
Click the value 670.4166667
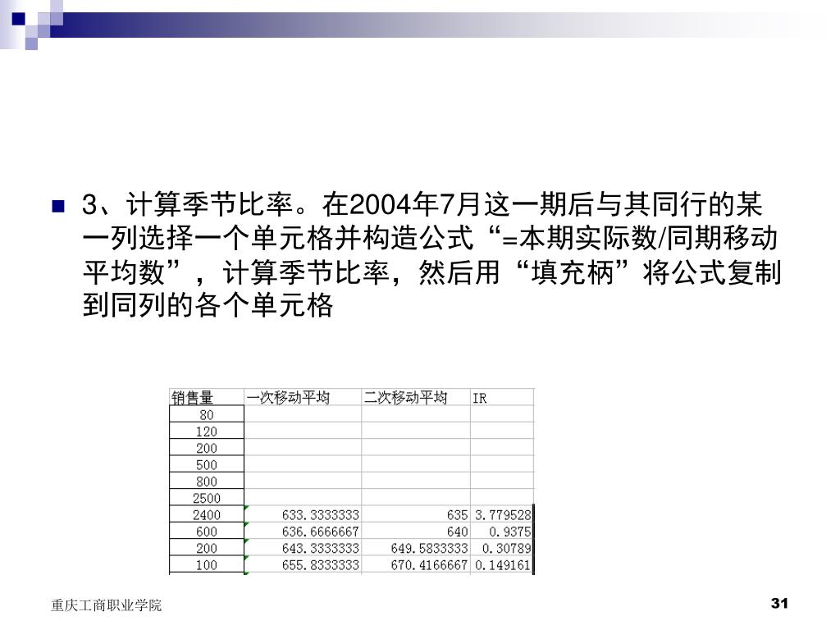[429, 564]
